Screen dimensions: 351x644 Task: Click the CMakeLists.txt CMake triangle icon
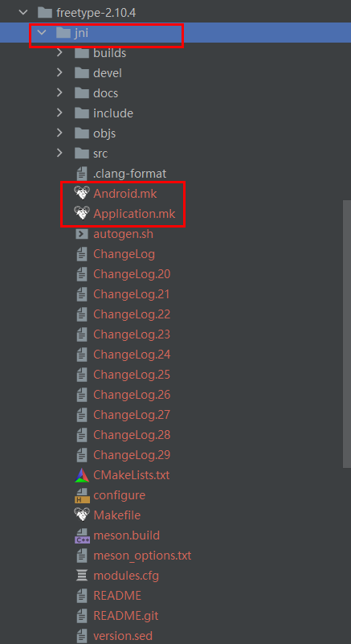(82, 475)
